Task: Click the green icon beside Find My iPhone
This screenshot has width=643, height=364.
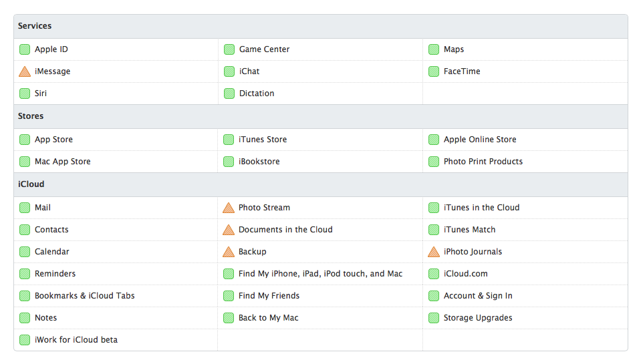Action: click(229, 274)
